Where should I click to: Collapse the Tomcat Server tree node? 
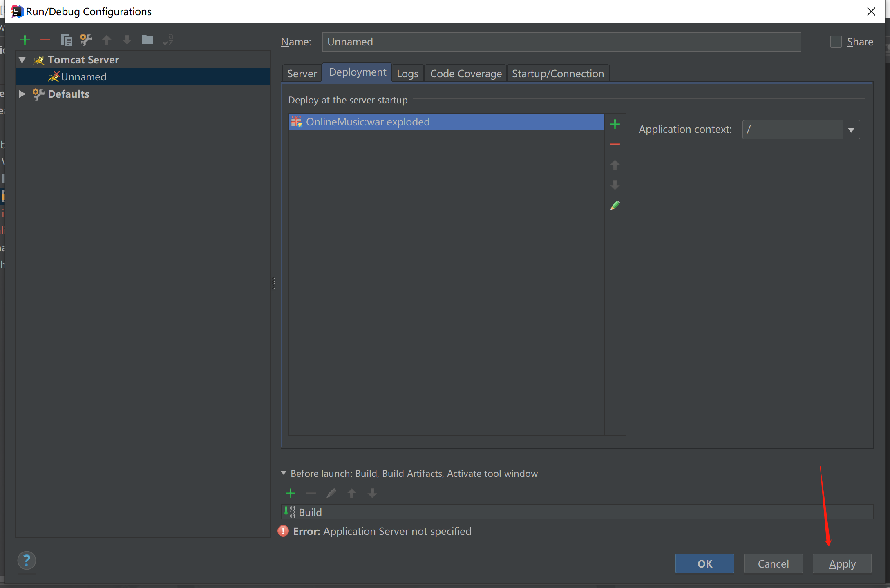[x=22, y=60]
